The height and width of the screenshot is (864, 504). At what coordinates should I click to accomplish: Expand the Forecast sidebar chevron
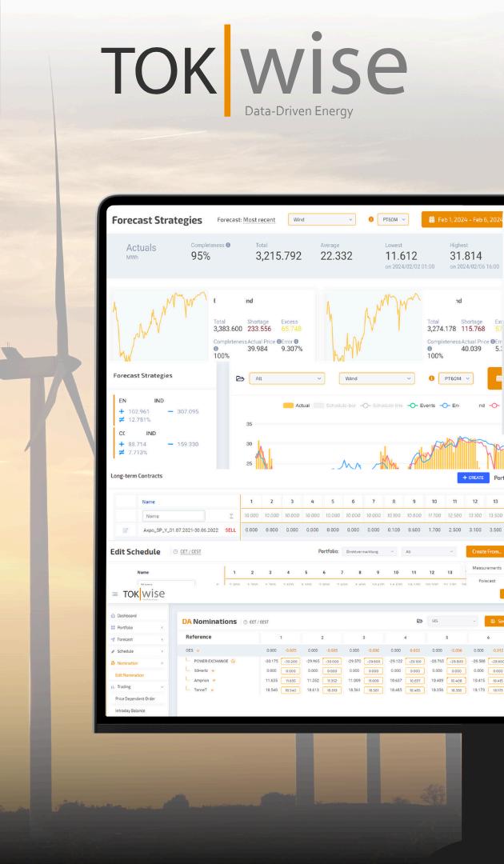(x=162, y=639)
